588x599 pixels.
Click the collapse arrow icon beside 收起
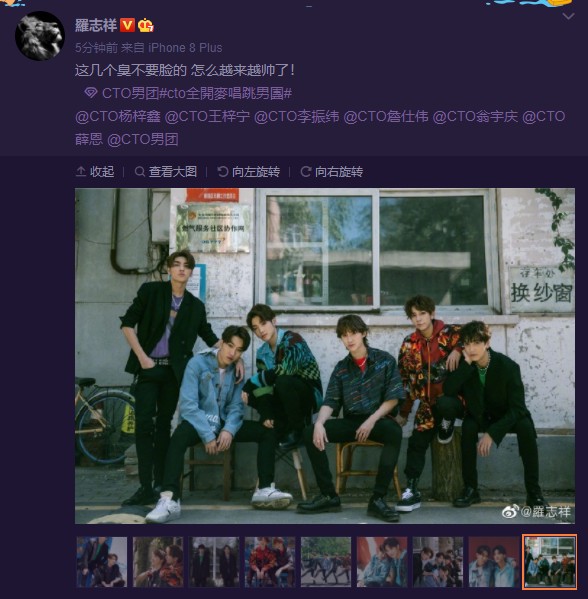pos(81,172)
